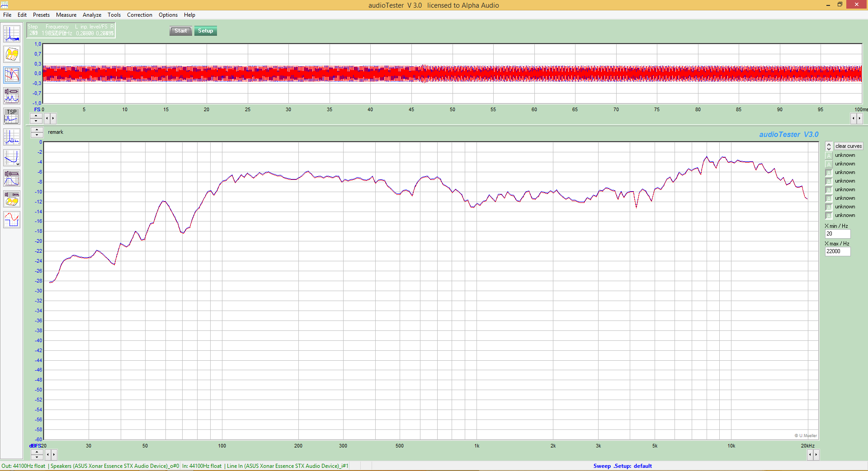The width and height of the screenshot is (868, 471).
Task: Open the Measure menu
Action: (66, 15)
